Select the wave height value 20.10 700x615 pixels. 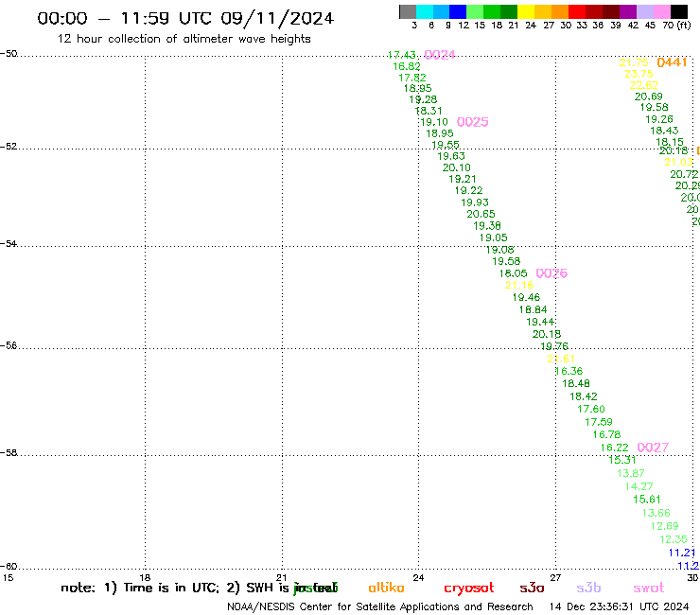(457, 167)
